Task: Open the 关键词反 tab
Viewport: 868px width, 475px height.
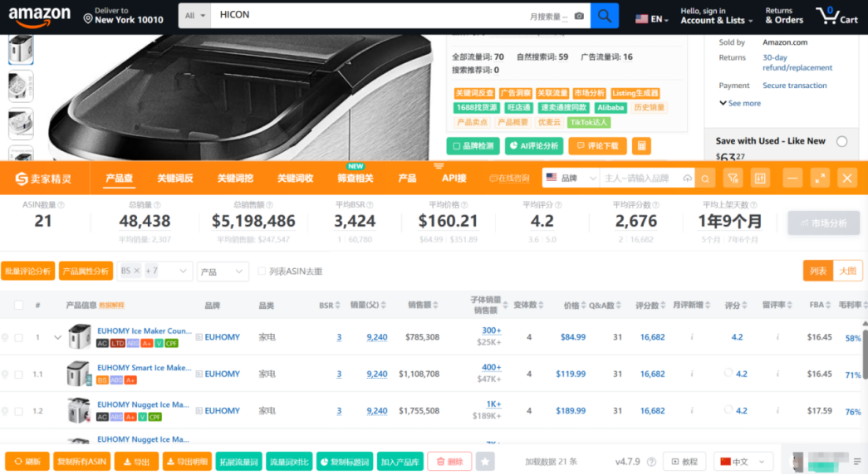Action: coord(175,179)
